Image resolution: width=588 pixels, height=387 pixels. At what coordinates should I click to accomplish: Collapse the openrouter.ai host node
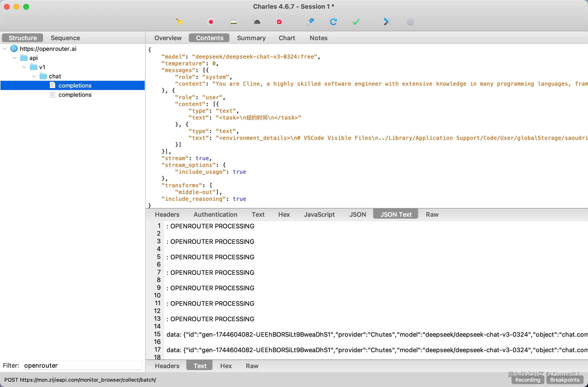[x=5, y=49]
